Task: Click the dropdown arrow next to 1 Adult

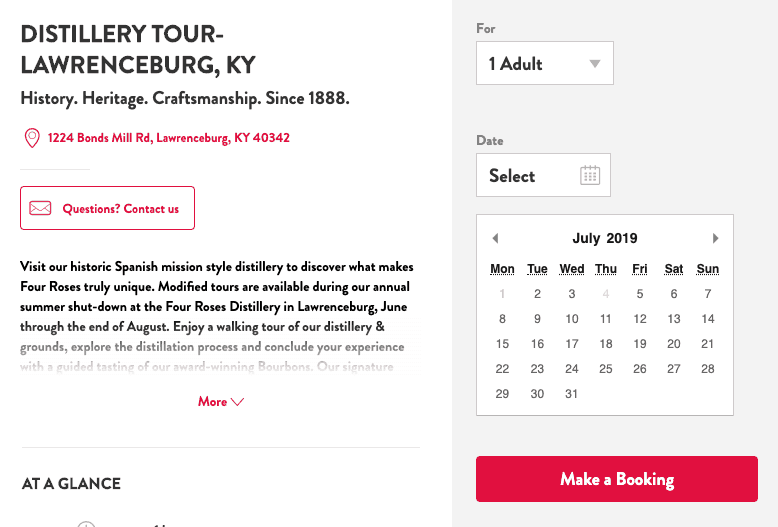Action: click(x=595, y=64)
